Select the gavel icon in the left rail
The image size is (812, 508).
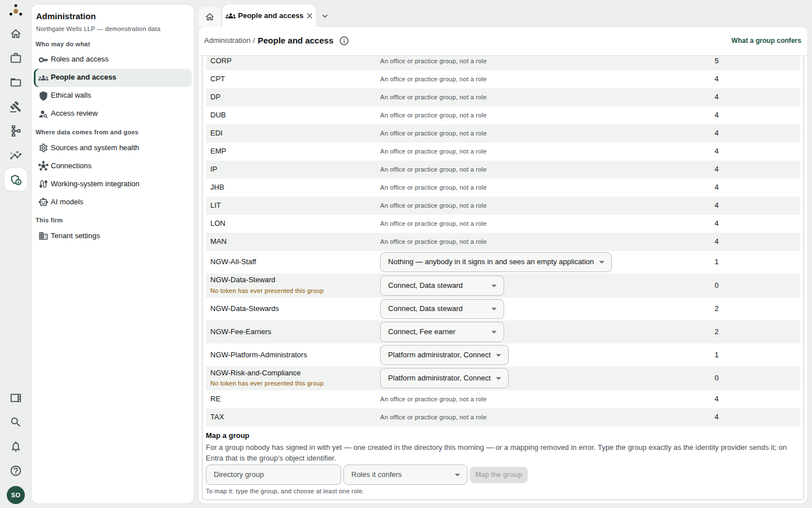(16, 107)
